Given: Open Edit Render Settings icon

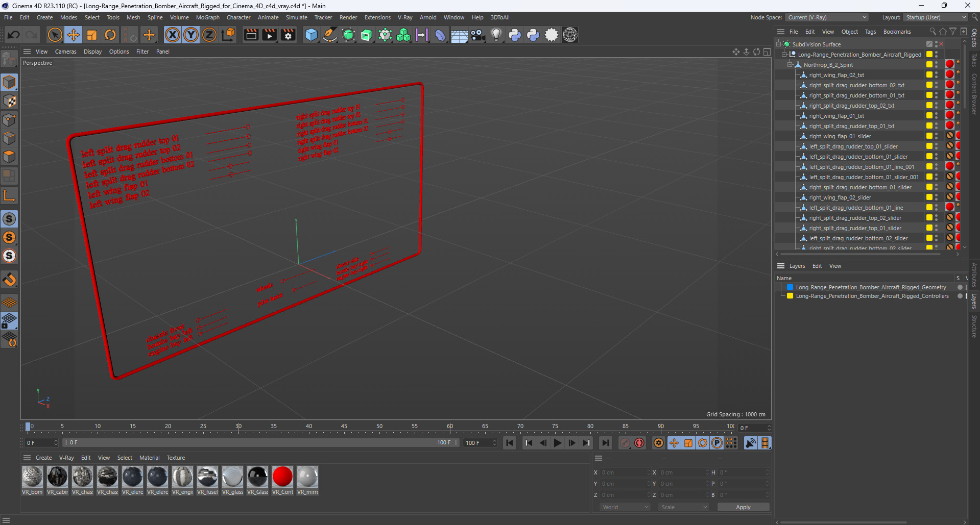Looking at the screenshot, I should [x=288, y=35].
